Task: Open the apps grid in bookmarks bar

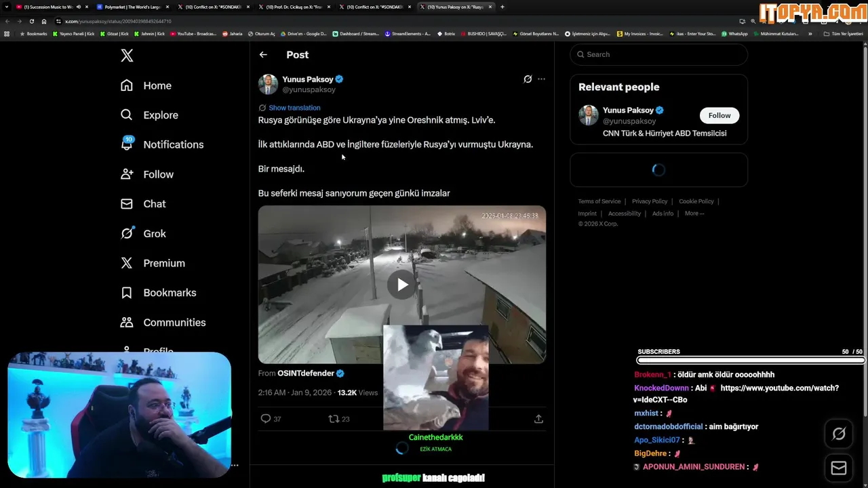Action: point(7,34)
